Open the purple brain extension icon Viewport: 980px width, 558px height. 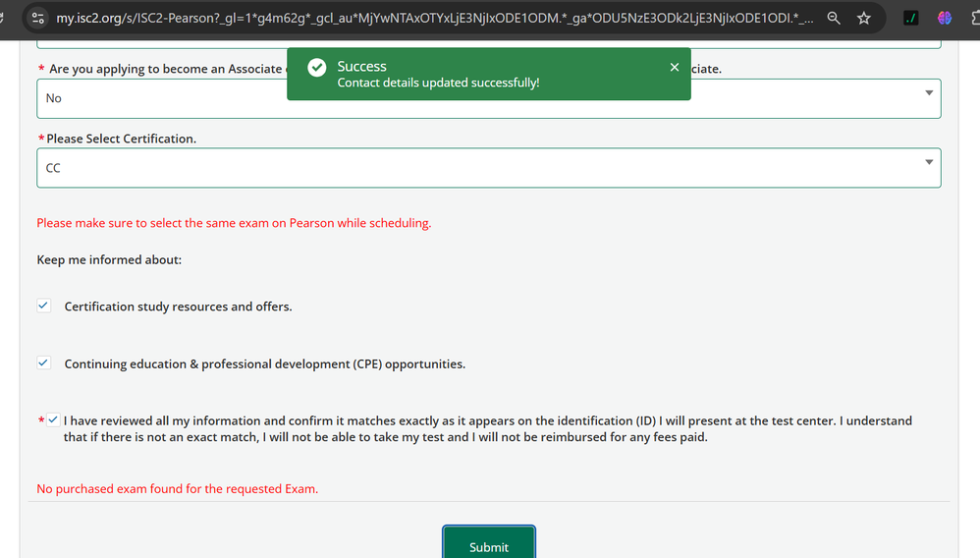945,18
